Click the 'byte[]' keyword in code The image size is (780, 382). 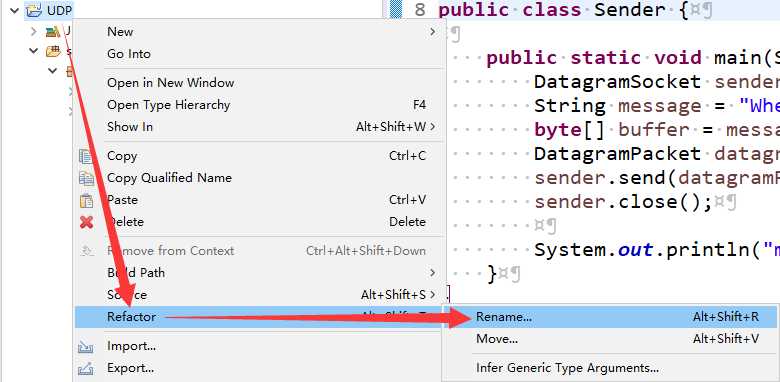[x=570, y=130]
